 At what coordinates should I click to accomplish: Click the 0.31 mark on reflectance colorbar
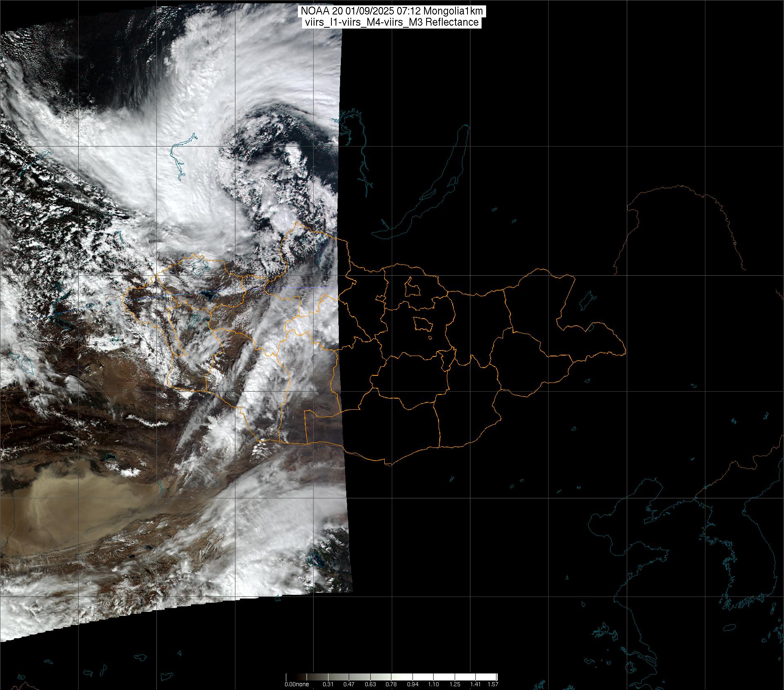(328, 684)
